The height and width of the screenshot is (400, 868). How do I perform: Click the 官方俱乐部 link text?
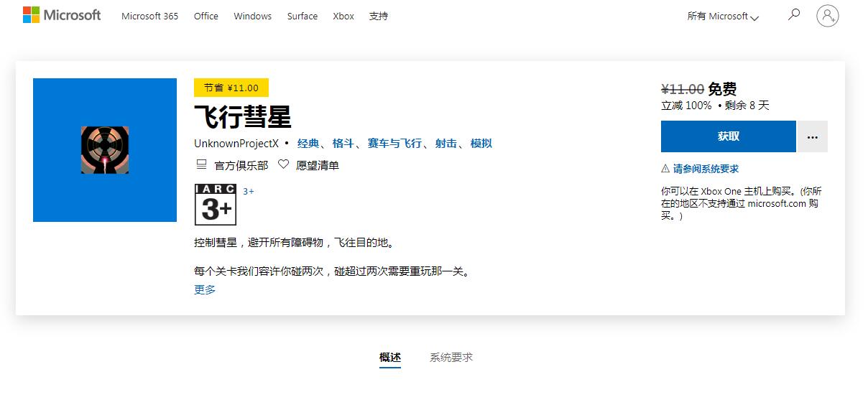click(241, 165)
